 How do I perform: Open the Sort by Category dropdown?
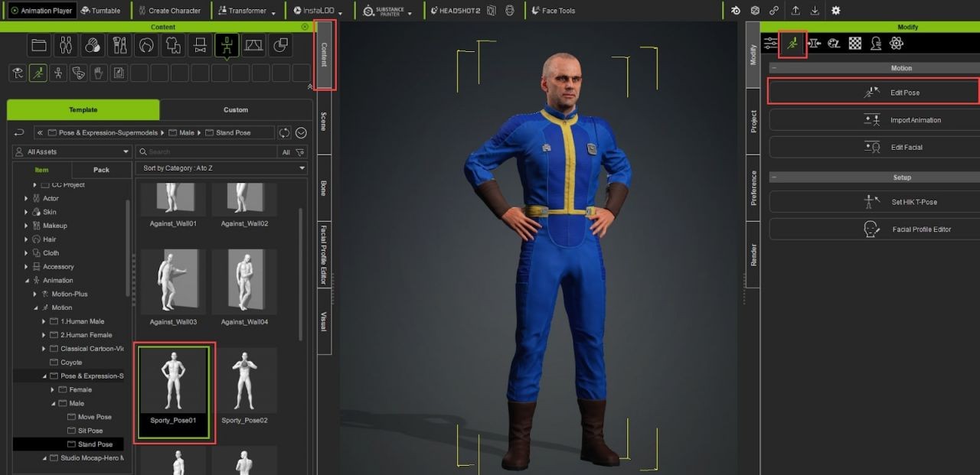point(221,168)
